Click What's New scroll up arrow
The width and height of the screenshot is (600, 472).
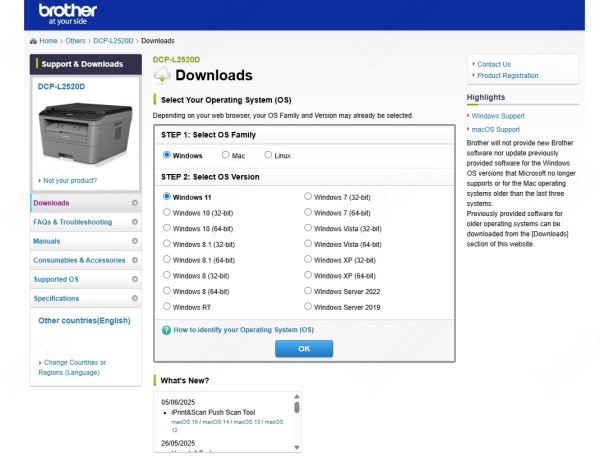point(297,397)
